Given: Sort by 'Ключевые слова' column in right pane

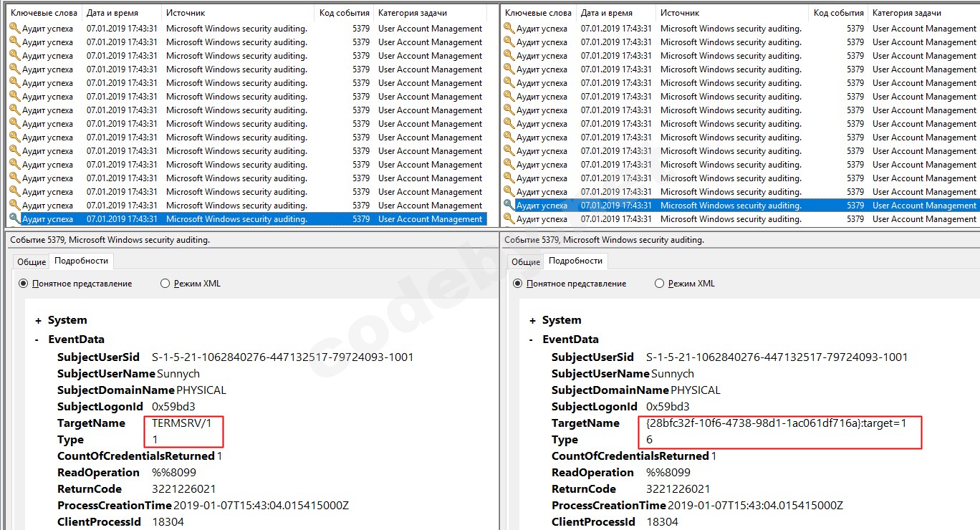Looking at the screenshot, I should click(x=537, y=13).
